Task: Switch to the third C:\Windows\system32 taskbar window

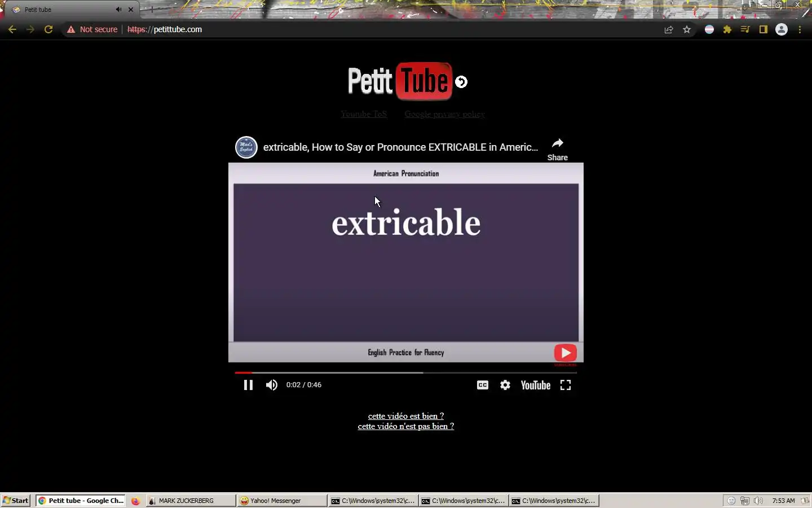Action: point(554,501)
